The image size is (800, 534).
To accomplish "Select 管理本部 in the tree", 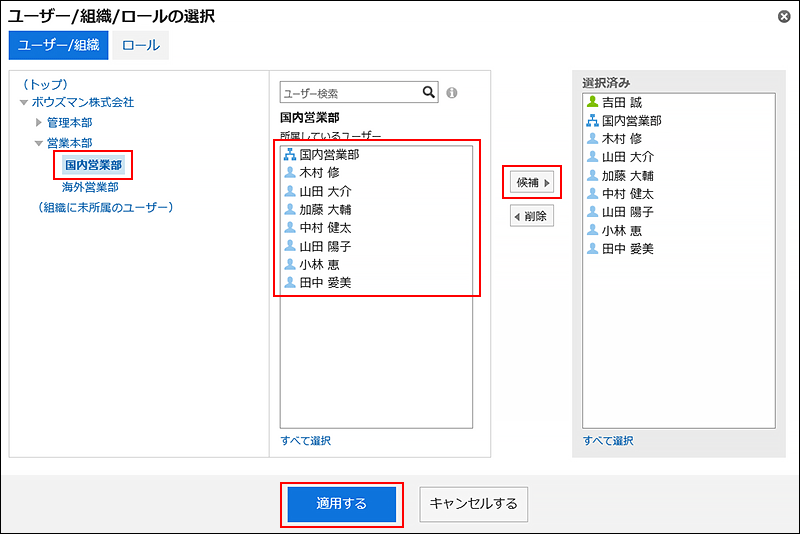I will coord(70,122).
